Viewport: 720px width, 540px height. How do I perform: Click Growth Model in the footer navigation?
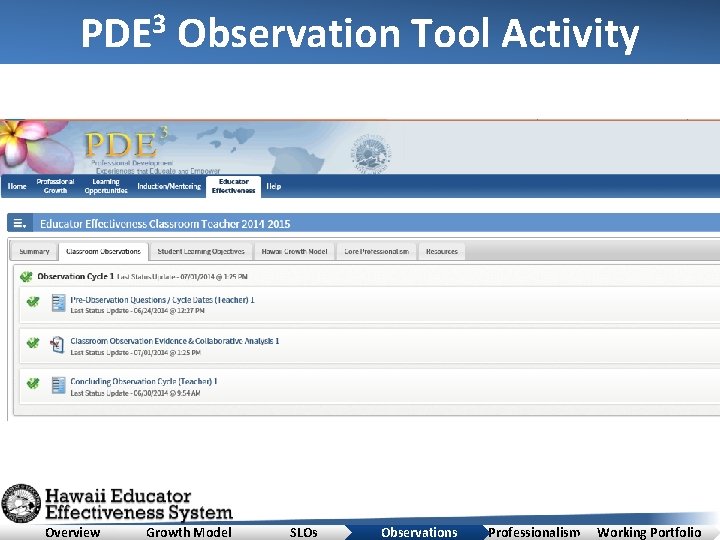click(x=189, y=533)
